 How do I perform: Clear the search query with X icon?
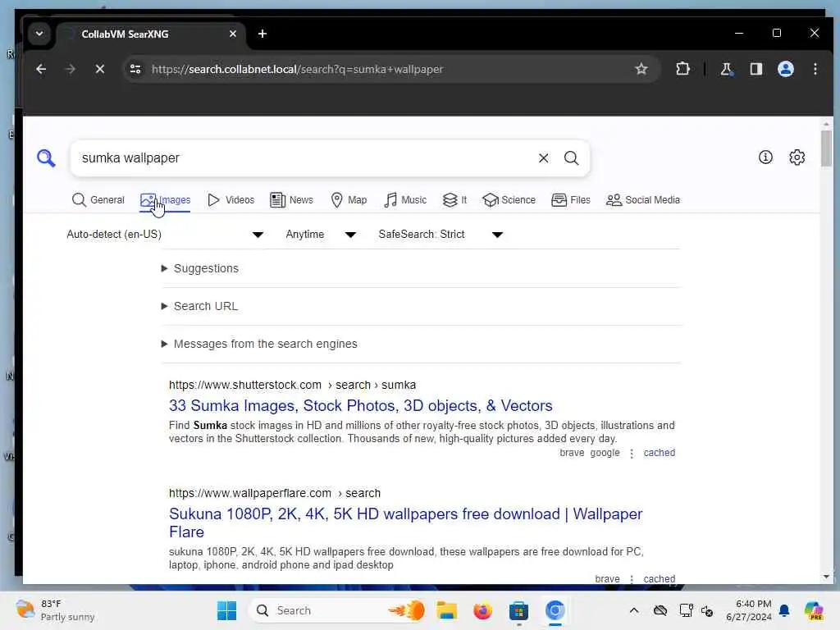coord(543,158)
